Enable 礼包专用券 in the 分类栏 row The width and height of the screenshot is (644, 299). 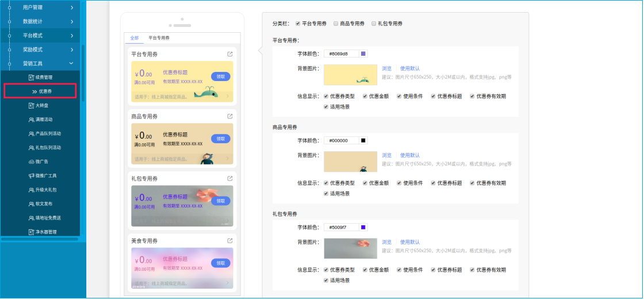(373, 24)
